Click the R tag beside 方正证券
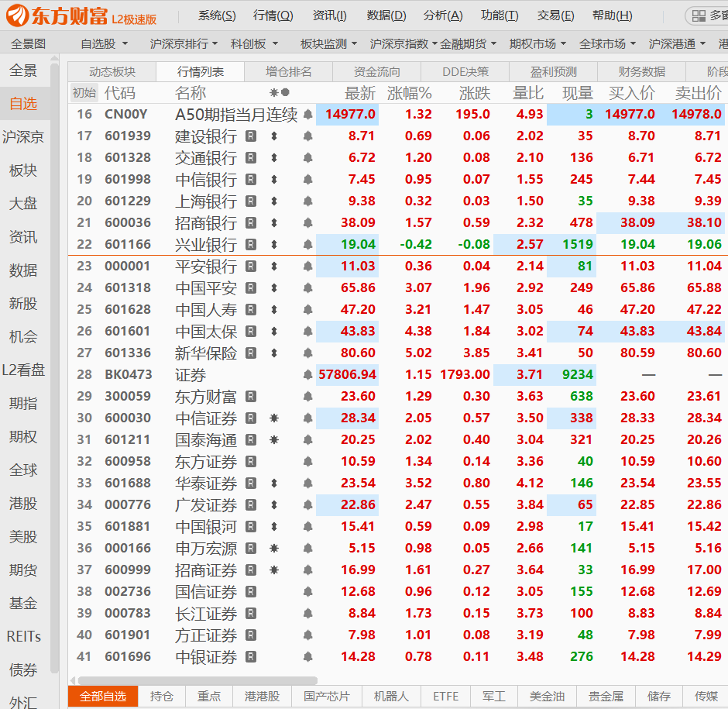This screenshot has width=728, height=709. point(251,635)
